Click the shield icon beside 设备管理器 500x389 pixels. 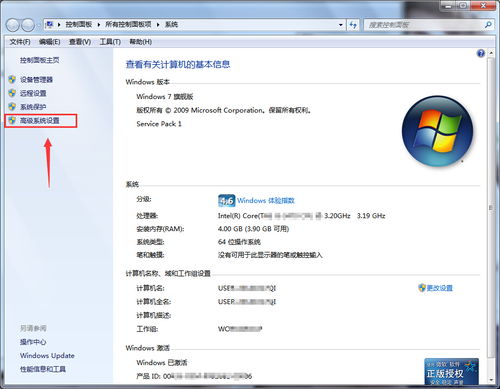[12, 79]
